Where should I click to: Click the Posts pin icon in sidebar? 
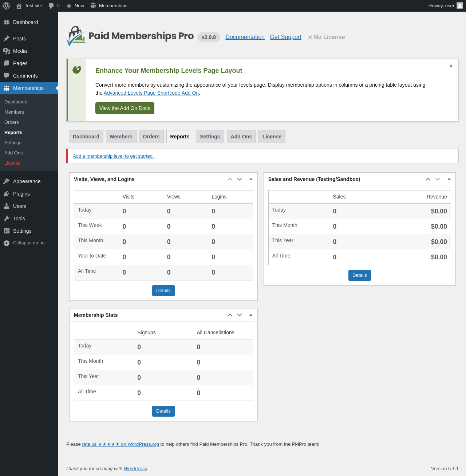pyautogui.click(x=7, y=39)
